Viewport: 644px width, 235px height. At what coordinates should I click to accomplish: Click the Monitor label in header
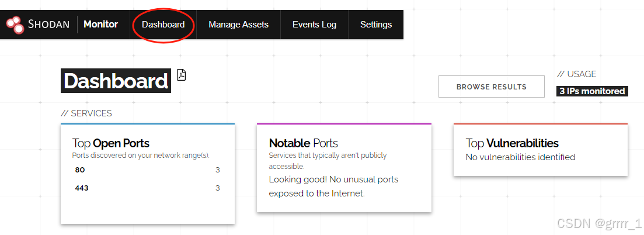pos(100,25)
